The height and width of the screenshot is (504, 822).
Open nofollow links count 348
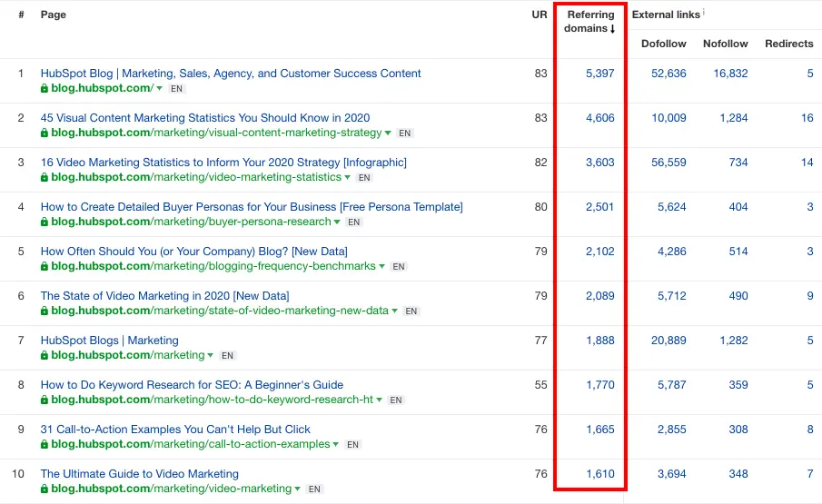[x=738, y=474]
